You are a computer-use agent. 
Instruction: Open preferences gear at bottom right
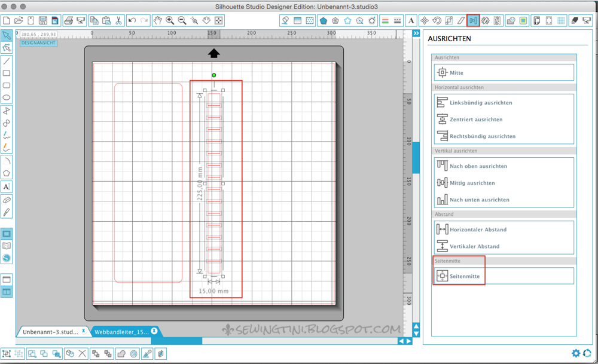coord(575,353)
